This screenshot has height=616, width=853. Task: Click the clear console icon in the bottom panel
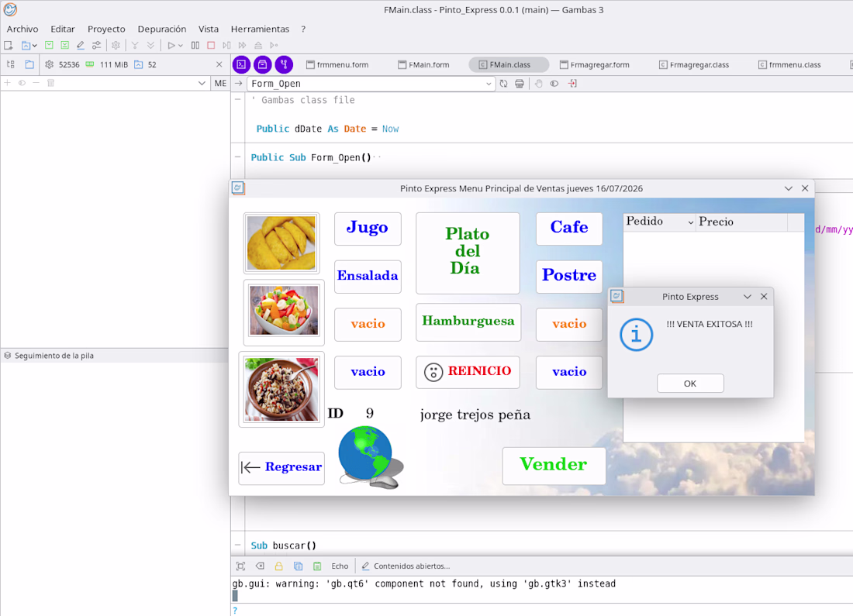tap(260, 566)
